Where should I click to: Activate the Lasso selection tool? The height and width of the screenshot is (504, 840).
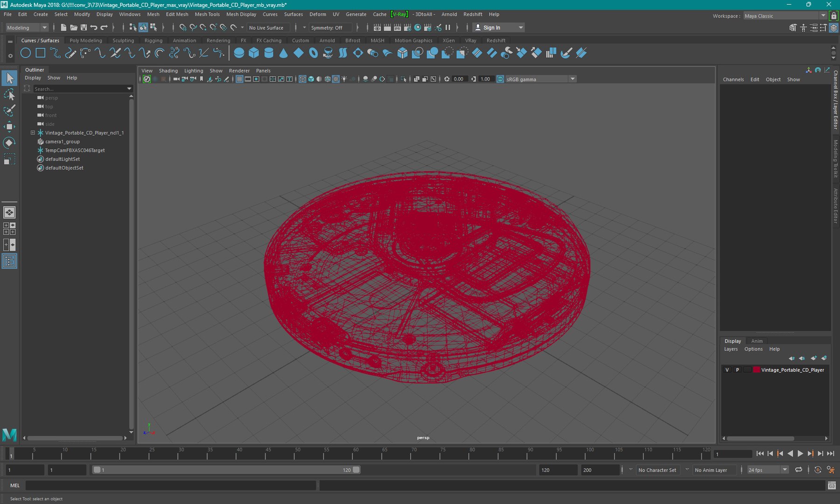9,95
